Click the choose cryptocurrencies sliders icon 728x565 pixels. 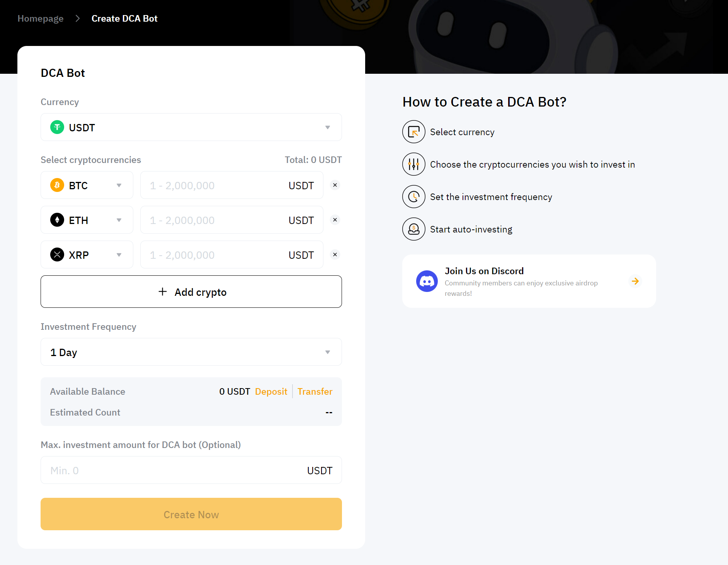pos(413,165)
